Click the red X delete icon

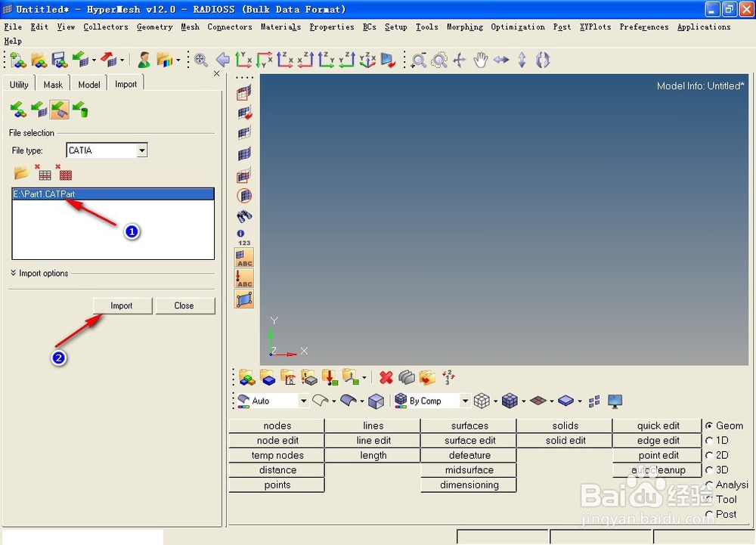click(386, 377)
